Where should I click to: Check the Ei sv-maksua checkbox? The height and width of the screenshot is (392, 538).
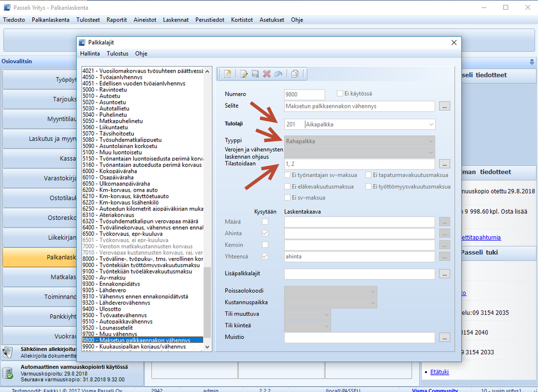(287, 198)
